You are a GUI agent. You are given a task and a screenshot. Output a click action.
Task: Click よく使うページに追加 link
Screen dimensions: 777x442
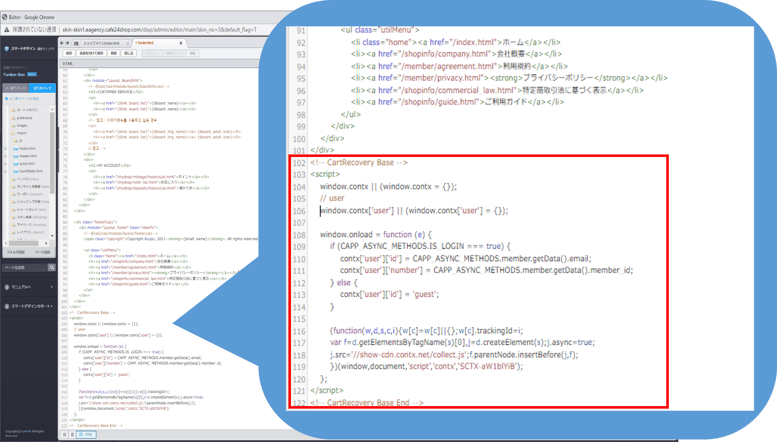22,99
